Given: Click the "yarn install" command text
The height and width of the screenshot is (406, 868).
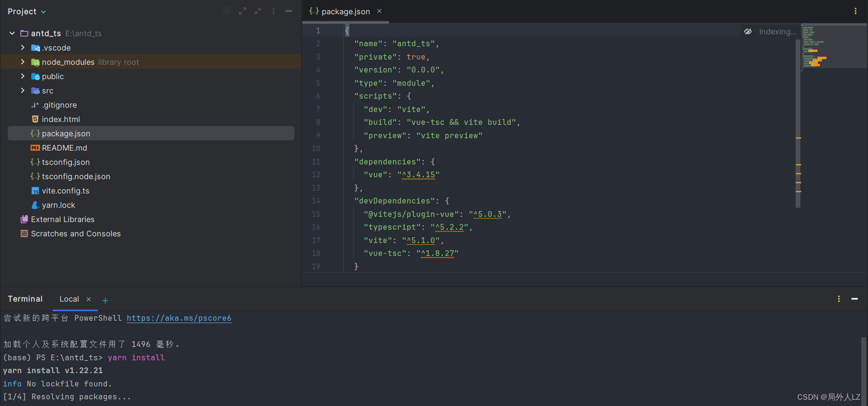Looking at the screenshot, I should click(x=136, y=357).
